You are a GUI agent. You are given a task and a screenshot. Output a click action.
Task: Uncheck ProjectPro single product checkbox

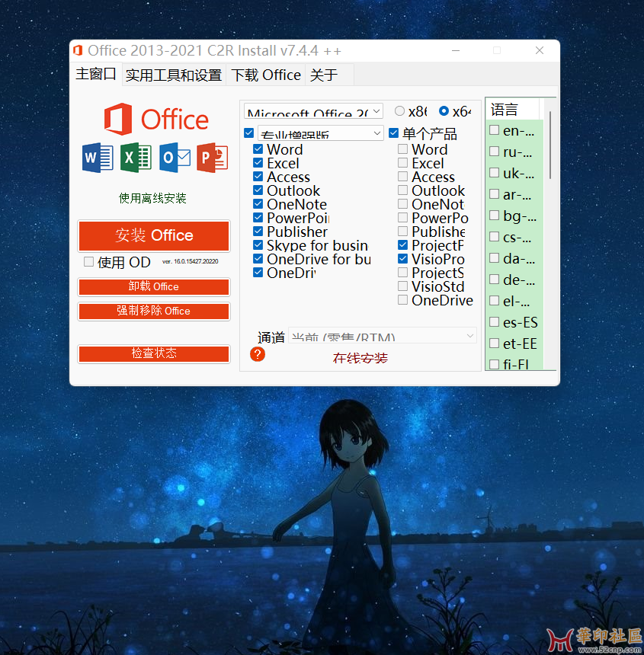pos(403,245)
